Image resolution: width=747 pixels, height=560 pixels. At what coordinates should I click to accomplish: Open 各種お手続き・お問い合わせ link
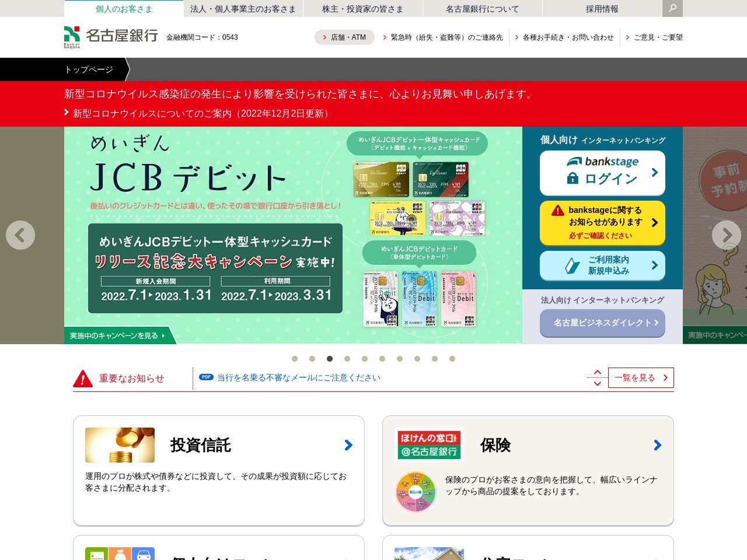click(x=564, y=37)
